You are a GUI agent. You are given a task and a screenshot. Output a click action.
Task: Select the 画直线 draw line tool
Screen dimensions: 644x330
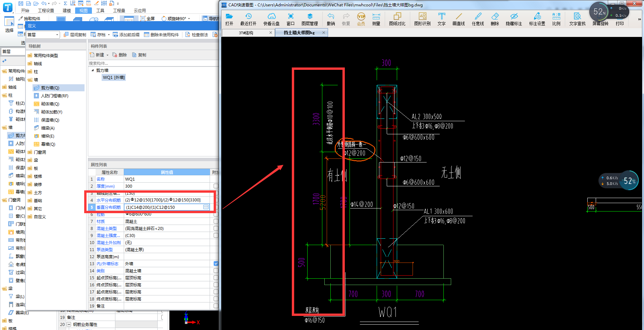[459, 19]
